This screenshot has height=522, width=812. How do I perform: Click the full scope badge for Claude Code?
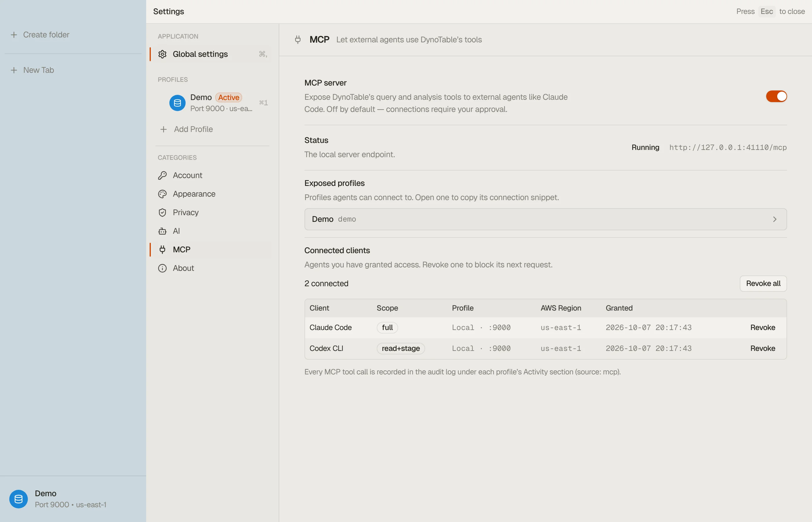pyautogui.click(x=387, y=327)
